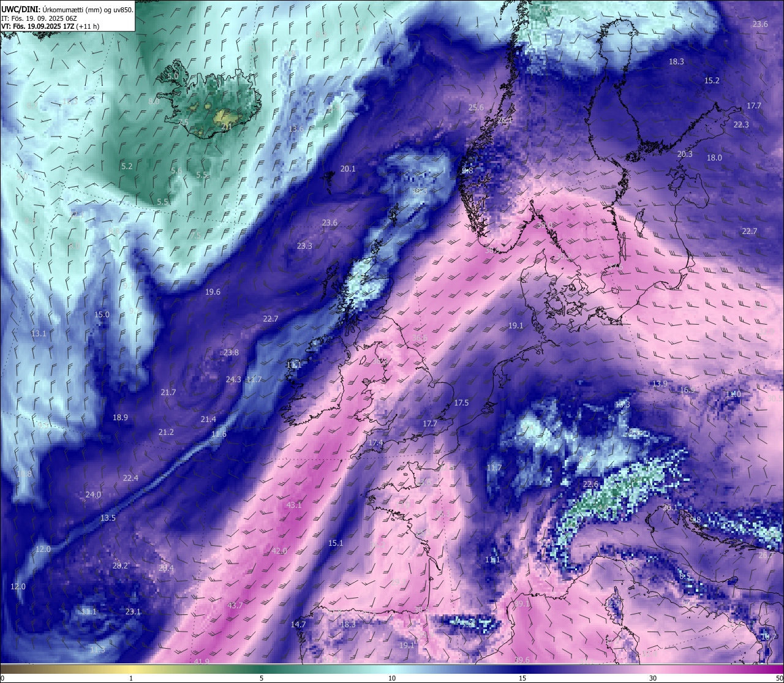Click the map value 15.0
The width and height of the screenshot is (784, 683).
[102, 315]
